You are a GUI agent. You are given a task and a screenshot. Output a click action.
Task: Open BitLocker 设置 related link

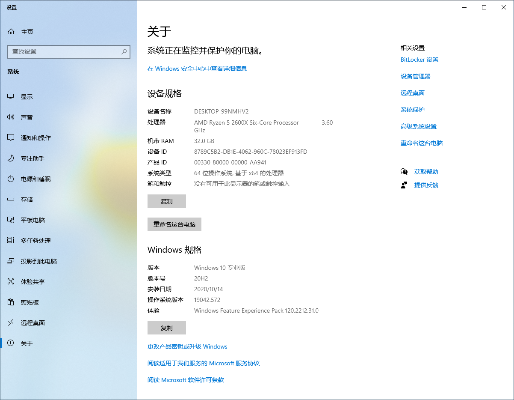pos(419,60)
